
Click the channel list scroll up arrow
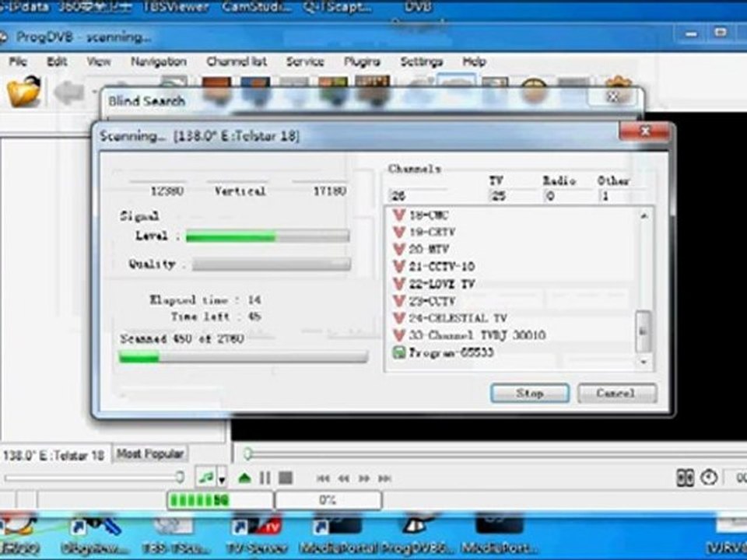(644, 215)
